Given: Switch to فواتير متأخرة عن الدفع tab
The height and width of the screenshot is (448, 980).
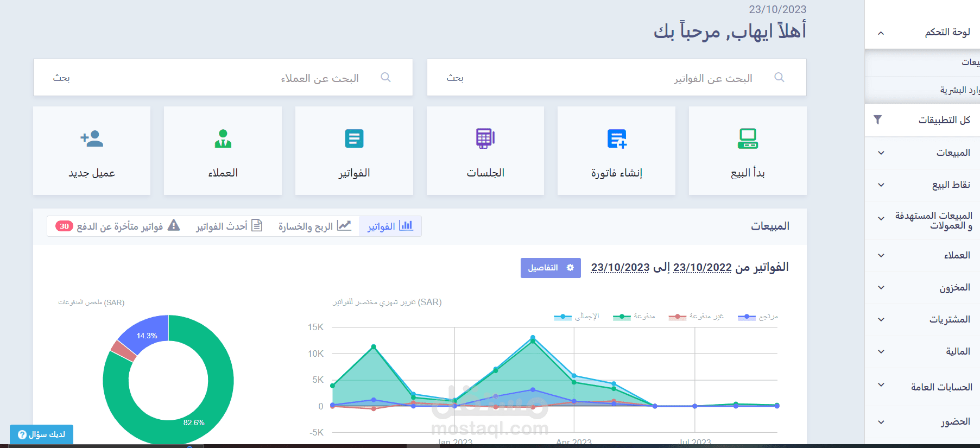Looking at the screenshot, I should coord(118,226).
